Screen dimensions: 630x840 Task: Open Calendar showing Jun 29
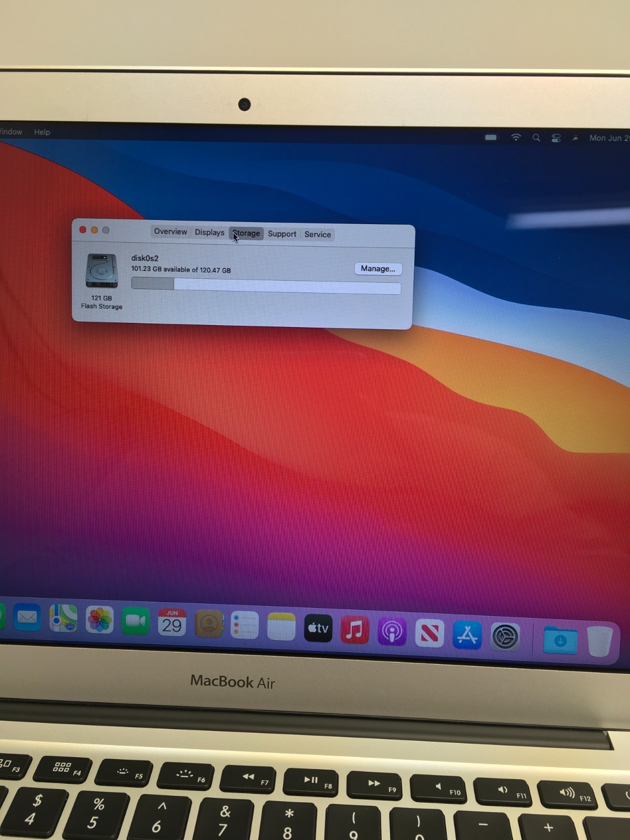pyautogui.click(x=172, y=623)
